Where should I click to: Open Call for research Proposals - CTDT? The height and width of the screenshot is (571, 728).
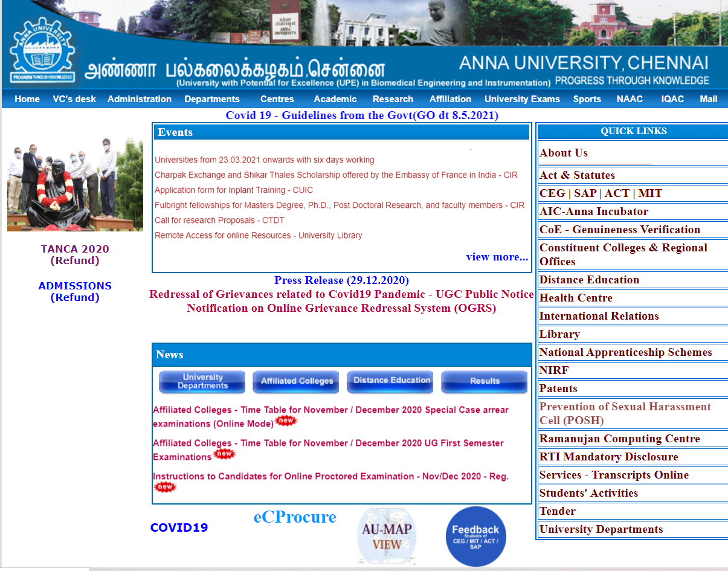[x=219, y=221]
